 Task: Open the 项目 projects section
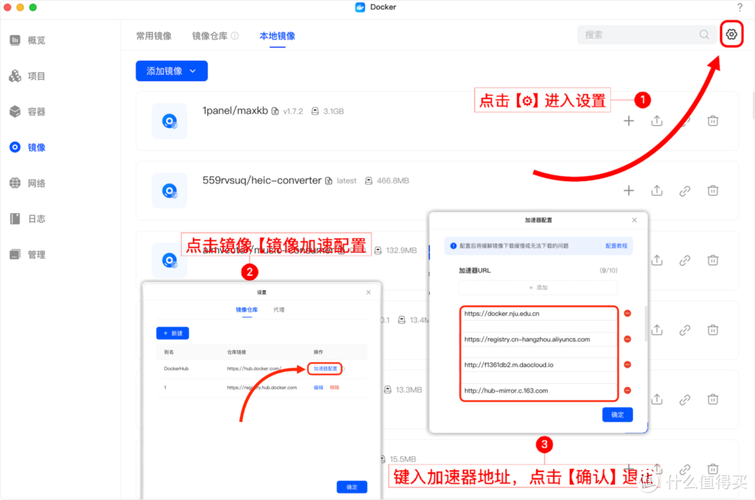coord(28,76)
